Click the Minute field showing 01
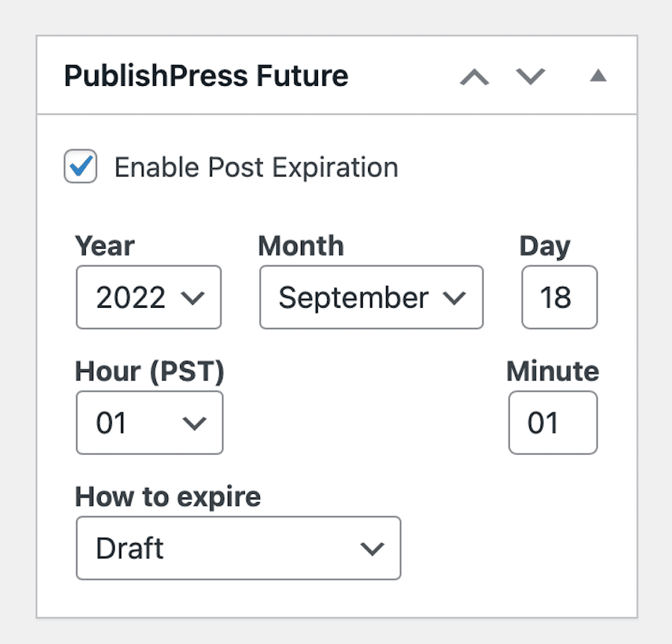 point(553,423)
